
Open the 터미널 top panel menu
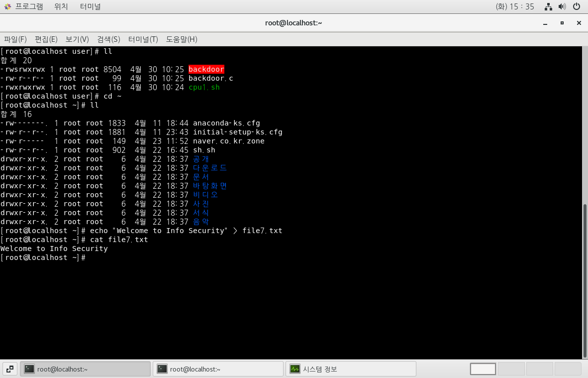point(90,6)
